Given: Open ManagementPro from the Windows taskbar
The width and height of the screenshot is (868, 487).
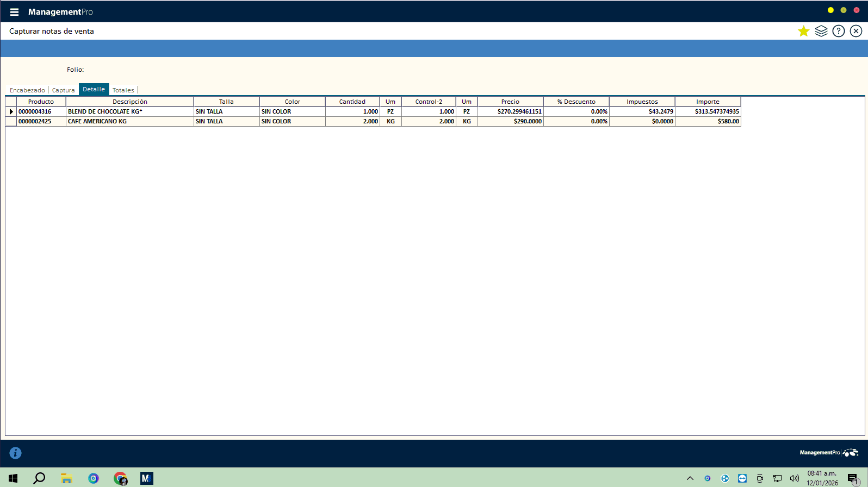Looking at the screenshot, I should tap(146, 478).
